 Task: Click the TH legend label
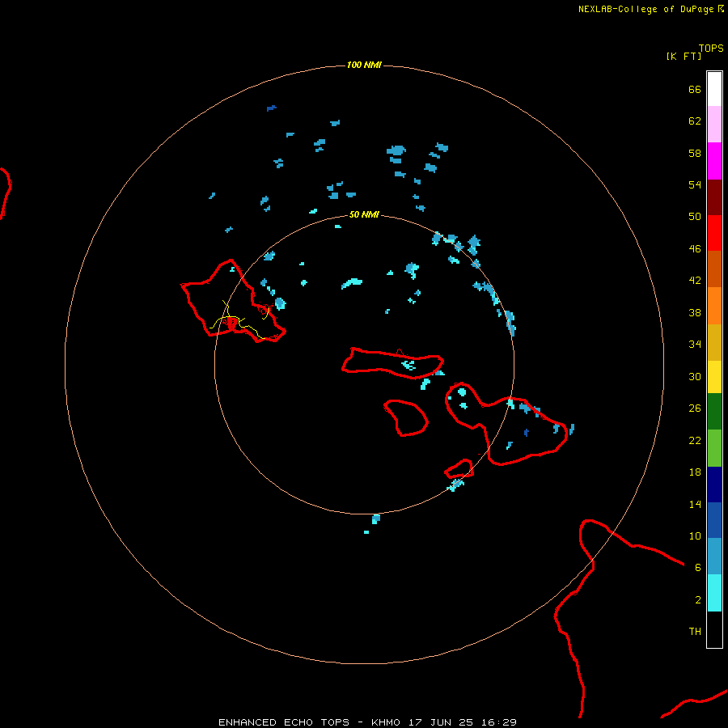(x=695, y=632)
